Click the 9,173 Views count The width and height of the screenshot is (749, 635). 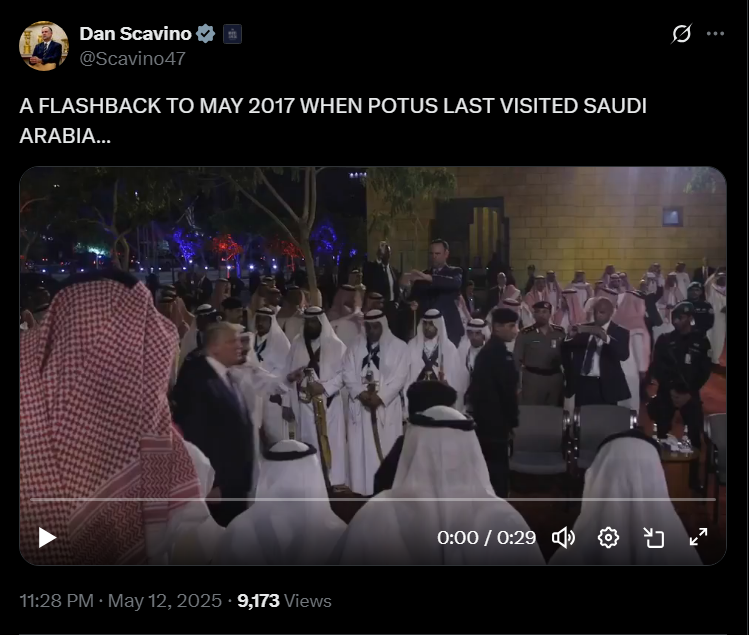tap(284, 601)
